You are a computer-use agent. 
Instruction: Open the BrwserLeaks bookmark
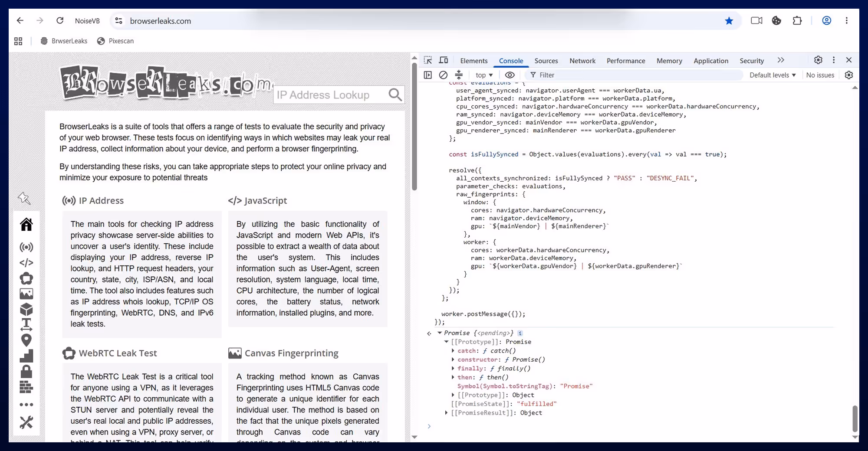(x=64, y=41)
